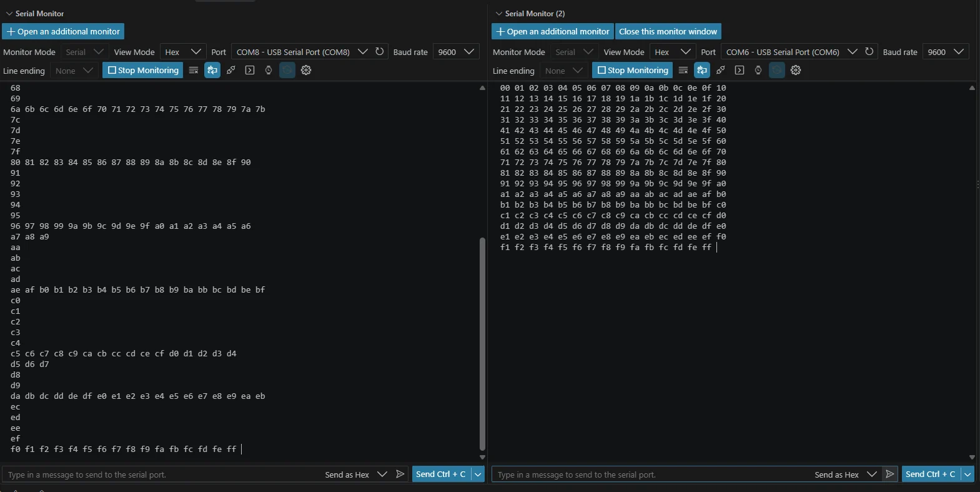Screen dimensions: 980x492
Task: Clear output in the COM6 monitor
Action: point(683,70)
